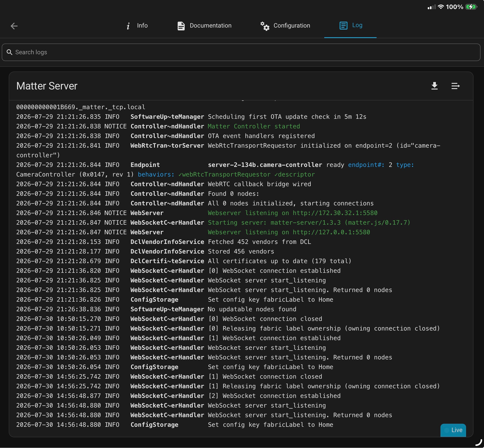Click '[1] Releasing fabric label ownership' line

click(324, 386)
